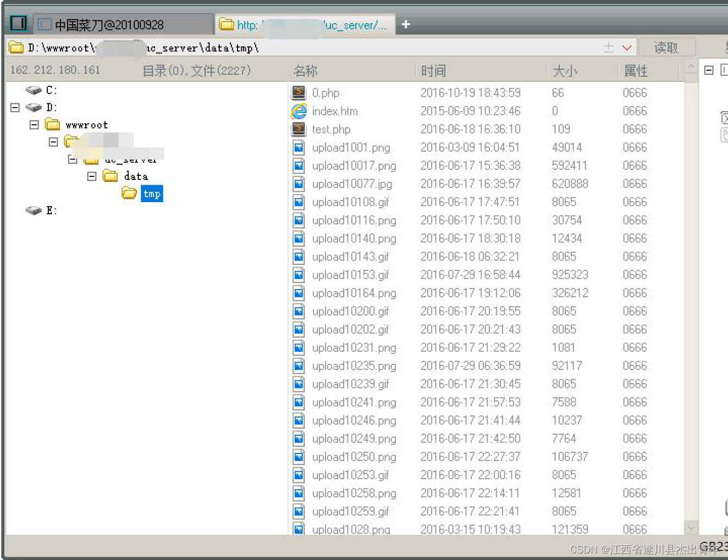Select the C: drive icon
The image size is (728, 560).
tap(34, 90)
